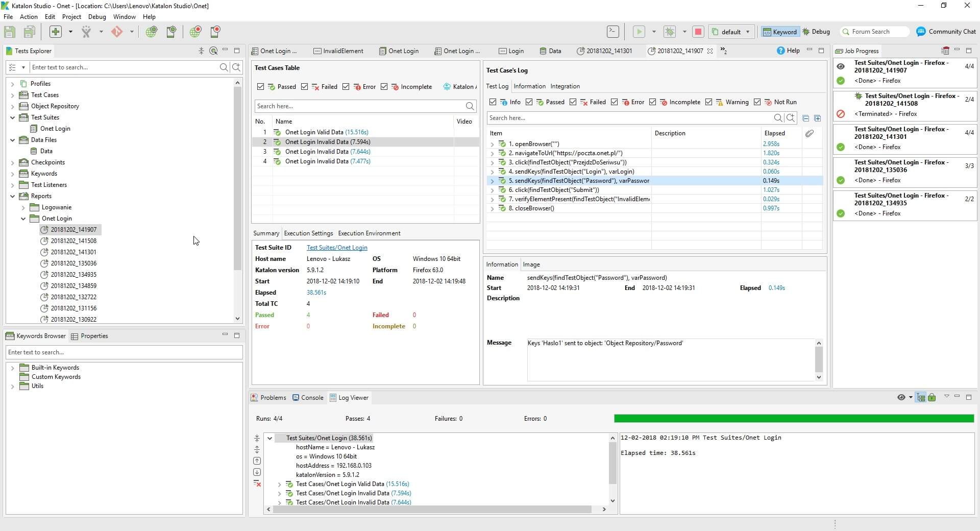This screenshot has width=980, height=531.
Task: Toggle the Warning filter checkbox
Action: pyautogui.click(x=708, y=102)
